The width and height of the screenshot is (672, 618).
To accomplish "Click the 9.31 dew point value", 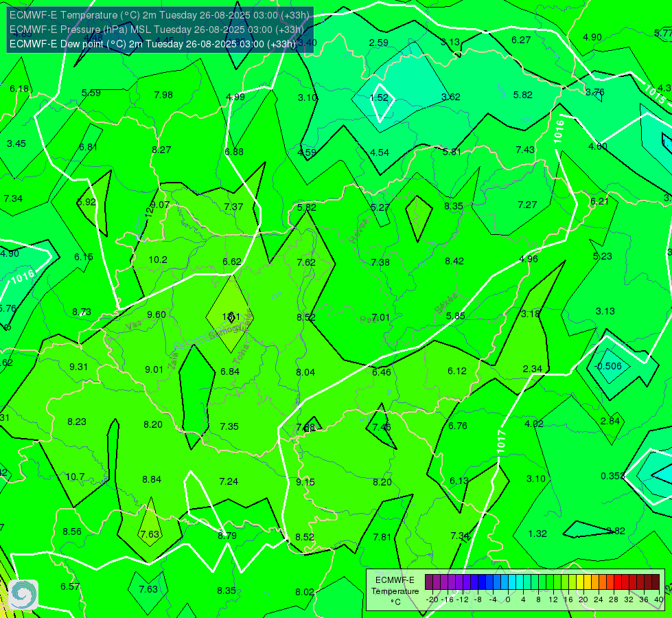I will click(x=78, y=367).
